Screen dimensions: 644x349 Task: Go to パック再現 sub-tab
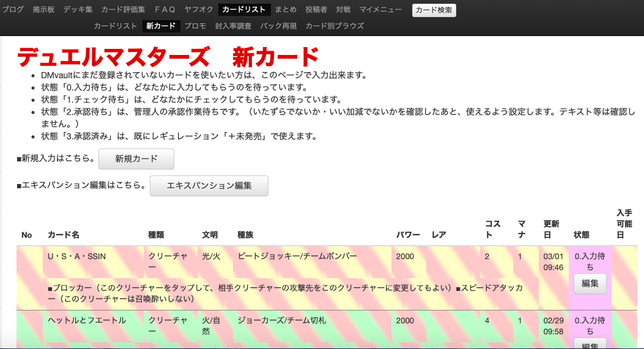(x=278, y=26)
